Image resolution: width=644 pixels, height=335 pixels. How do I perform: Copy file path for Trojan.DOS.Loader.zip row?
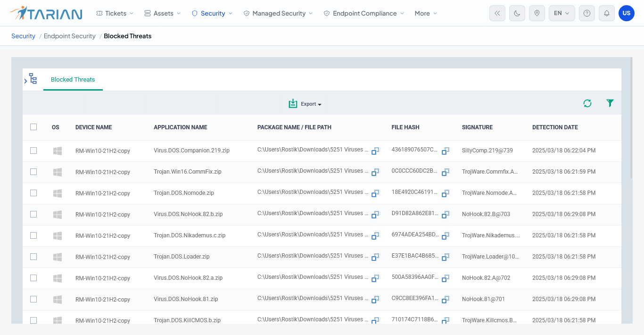pyautogui.click(x=375, y=257)
